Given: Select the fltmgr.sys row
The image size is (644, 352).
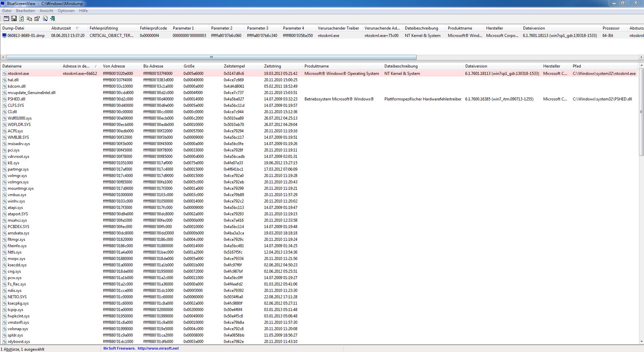Looking at the screenshot, I should coord(319,239).
